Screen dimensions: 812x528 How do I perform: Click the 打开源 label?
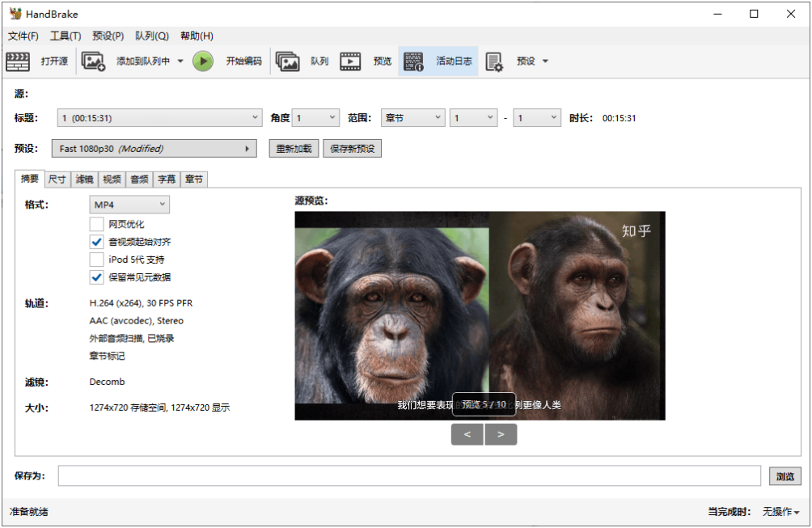click(54, 61)
